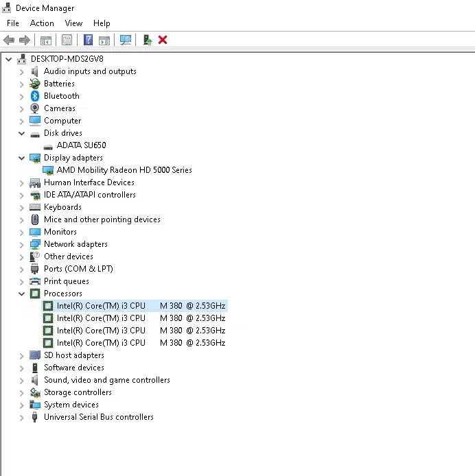Click the Update device driver toolbar icon
Image resolution: width=475 pixels, height=476 pixels.
pos(148,40)
